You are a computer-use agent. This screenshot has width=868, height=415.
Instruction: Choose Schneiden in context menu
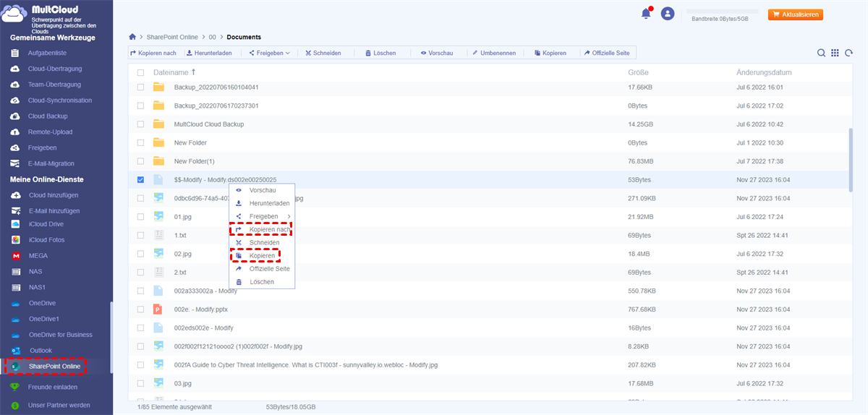262,242
